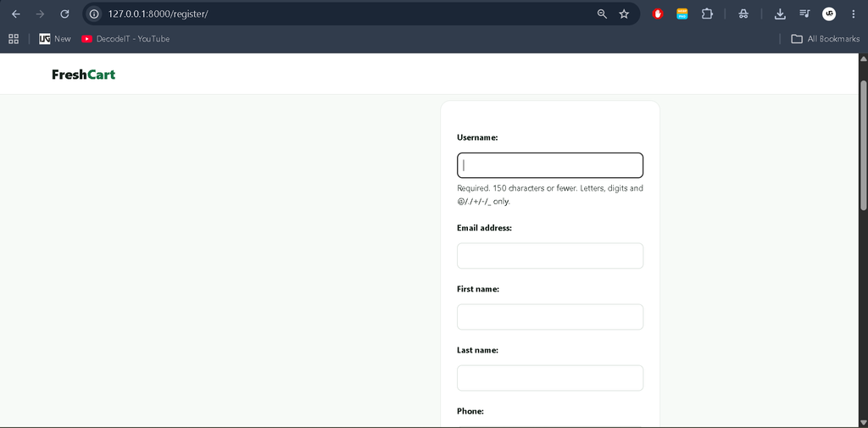View site information icon in address bar
This screenshot has height=428, width=868.
pos(94,14)
